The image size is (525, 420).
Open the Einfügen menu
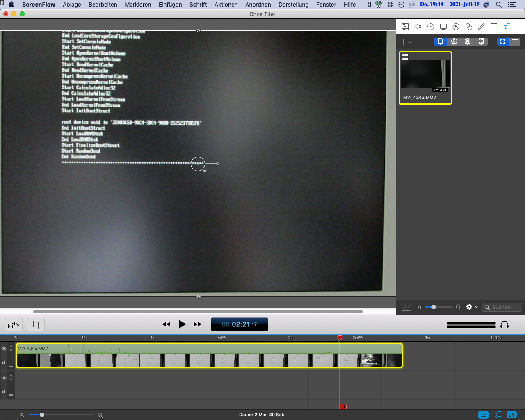[170, 5]
